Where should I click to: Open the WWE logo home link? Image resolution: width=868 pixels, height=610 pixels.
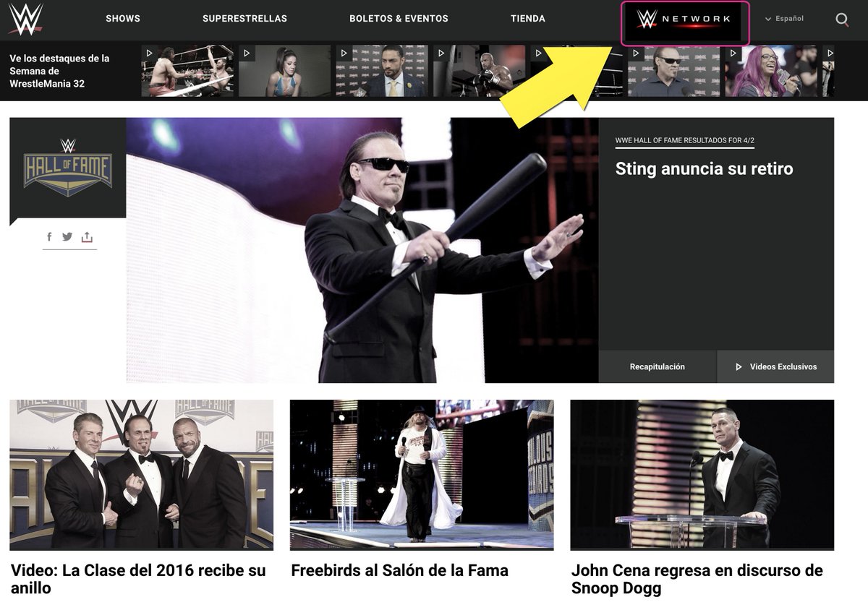pos(26,20)
